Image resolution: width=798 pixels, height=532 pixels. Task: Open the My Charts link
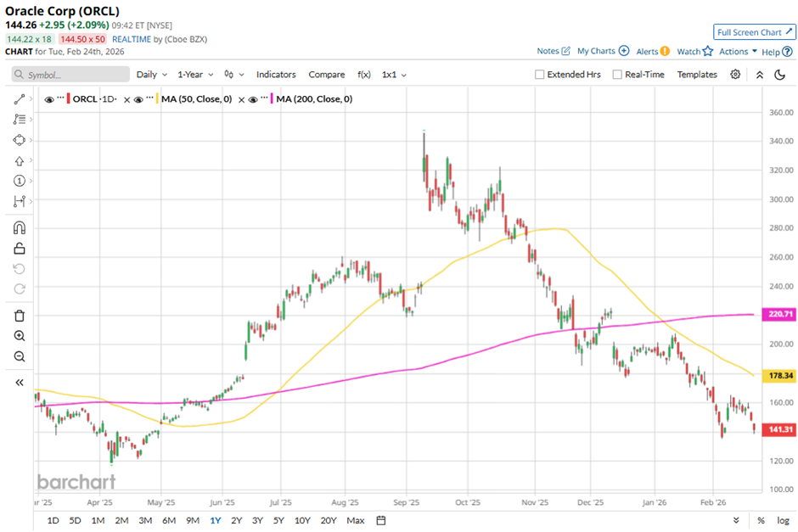click(x=602, y=52)
